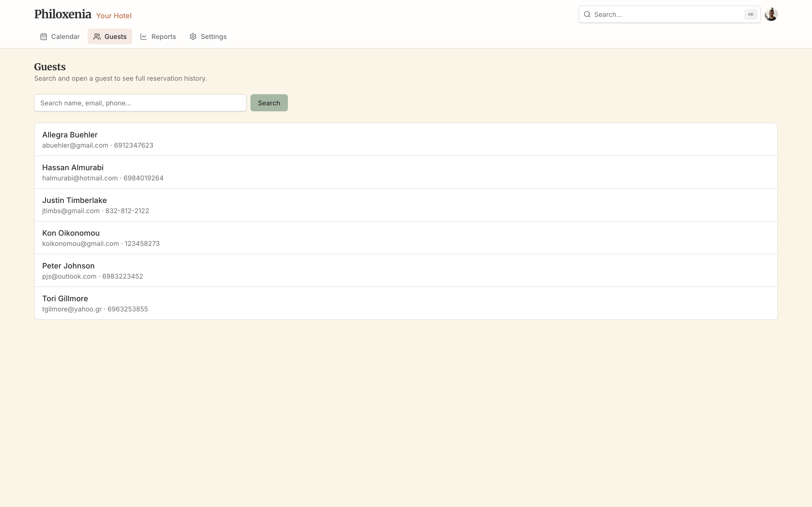Click the Guests page heading
Viewport: 812px width, 507px height.
tap(50, 67)
